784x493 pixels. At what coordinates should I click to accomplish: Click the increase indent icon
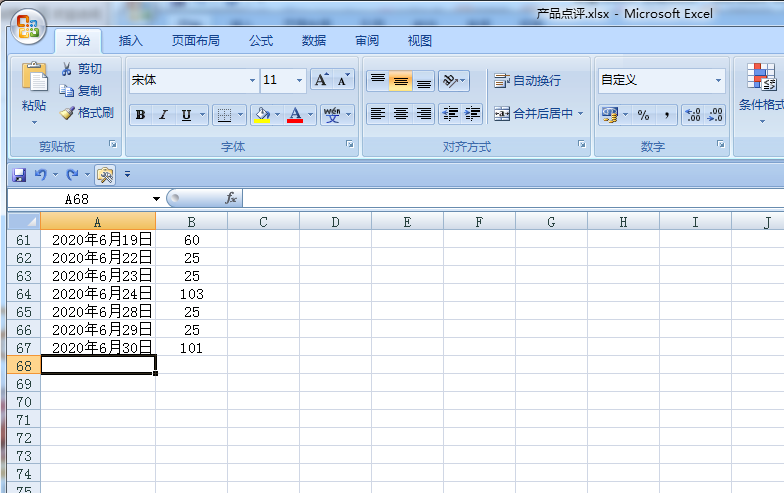(473, 114)
